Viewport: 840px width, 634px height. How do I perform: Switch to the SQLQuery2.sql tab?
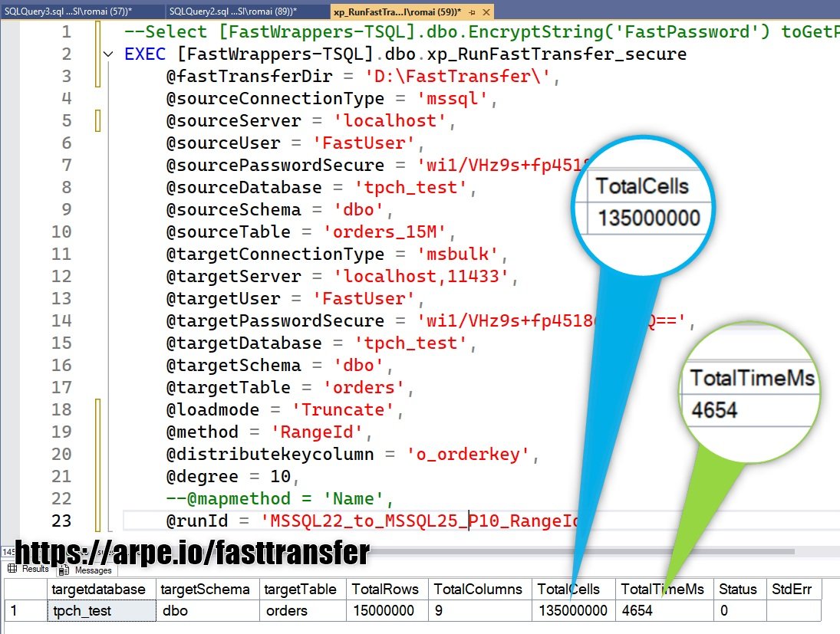click(x=233, y=11)
